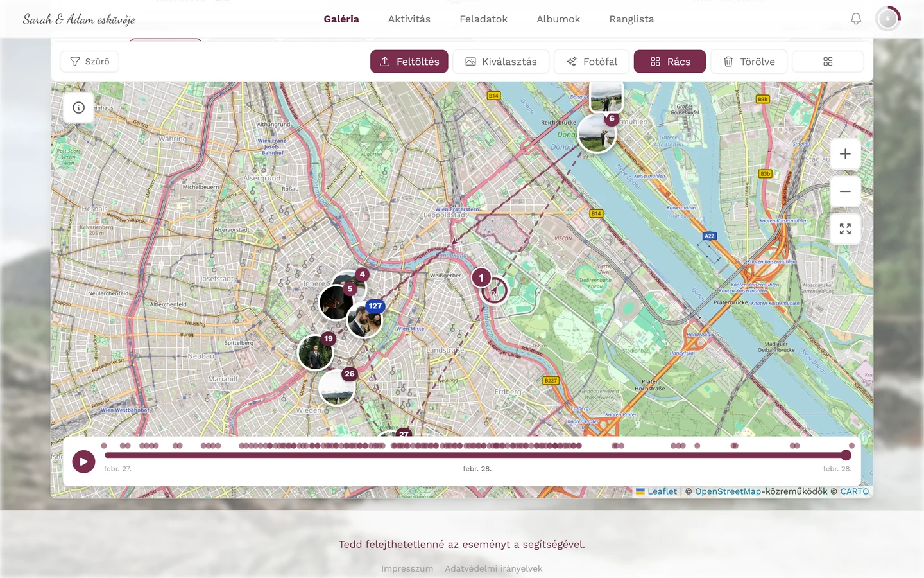This screenshot has width=924, height=578.
Task: Open the Leaflet attribution link
Action: click(x=656, y=491)
